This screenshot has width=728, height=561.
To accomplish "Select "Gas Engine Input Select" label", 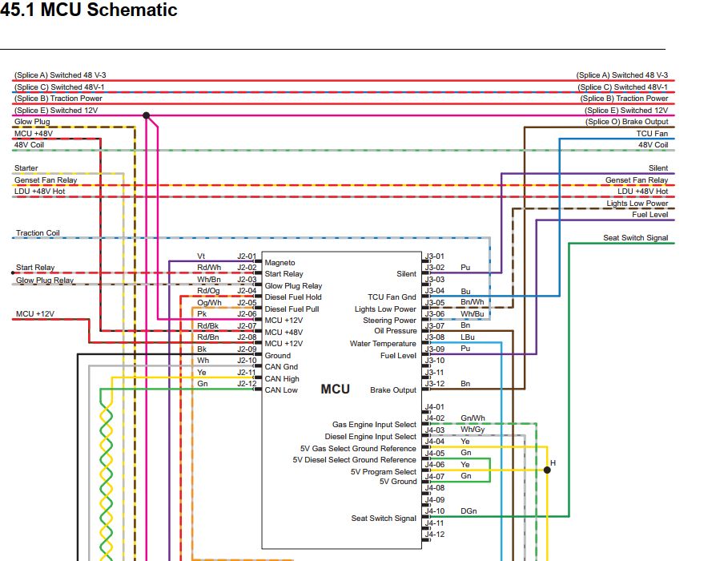I will click(x=374, y=424).
